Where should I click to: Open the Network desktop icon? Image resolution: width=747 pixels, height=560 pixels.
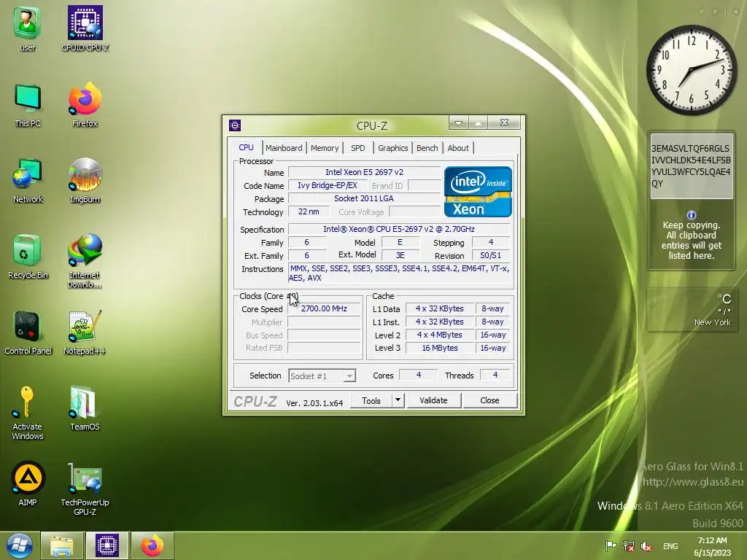(27, 180)
